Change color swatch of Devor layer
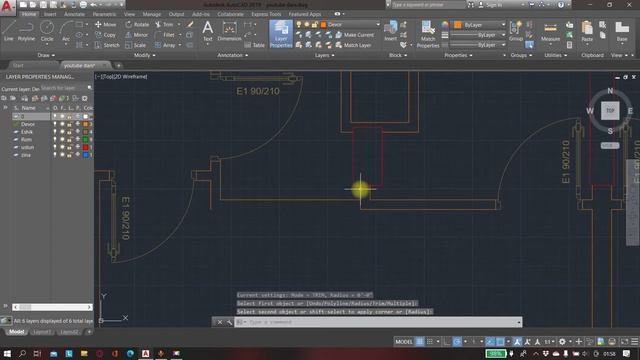 click(x=86, y=124)
